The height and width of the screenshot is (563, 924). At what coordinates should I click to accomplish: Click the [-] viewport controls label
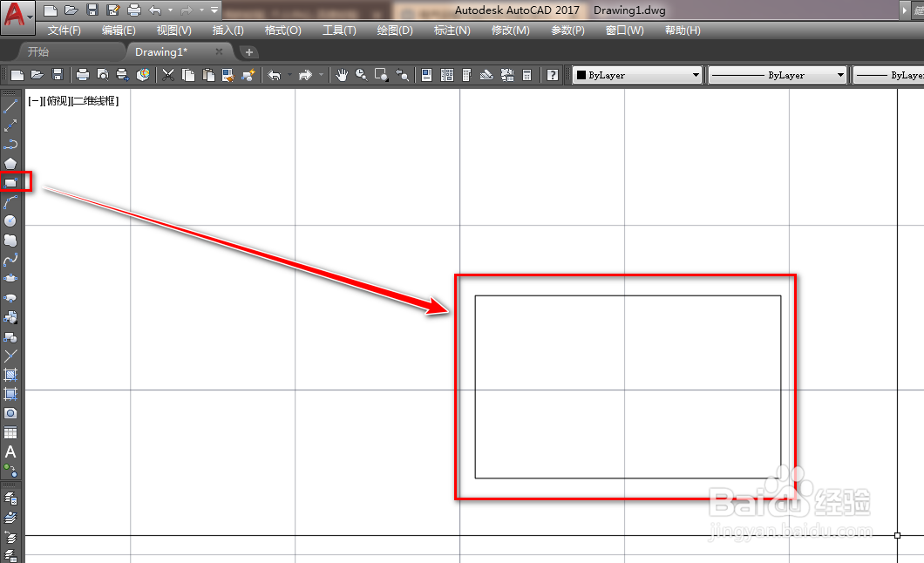35,101
